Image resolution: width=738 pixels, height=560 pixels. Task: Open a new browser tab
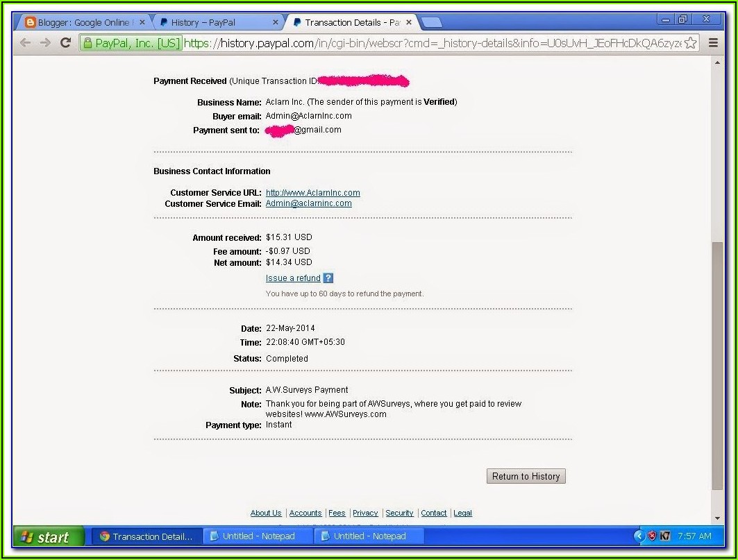coord(431,22)
